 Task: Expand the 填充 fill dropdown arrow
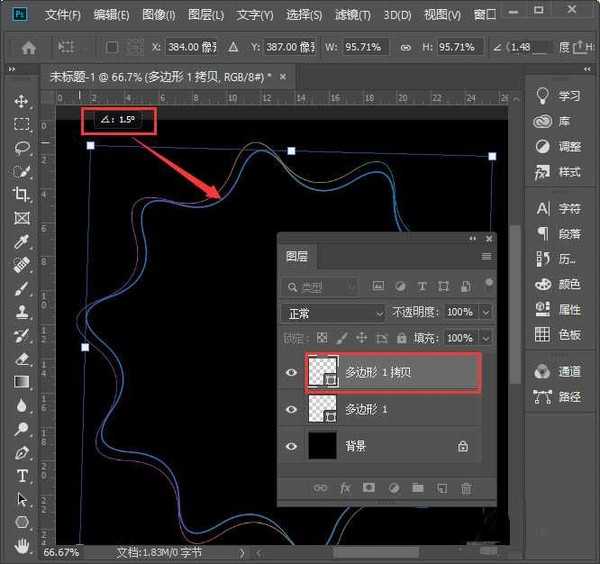486,338
